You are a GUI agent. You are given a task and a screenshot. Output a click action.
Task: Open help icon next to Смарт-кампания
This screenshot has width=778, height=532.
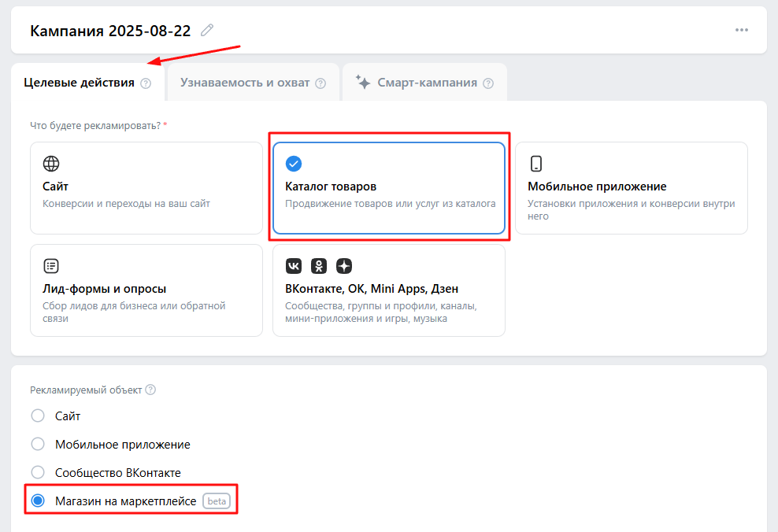[488, 83]
